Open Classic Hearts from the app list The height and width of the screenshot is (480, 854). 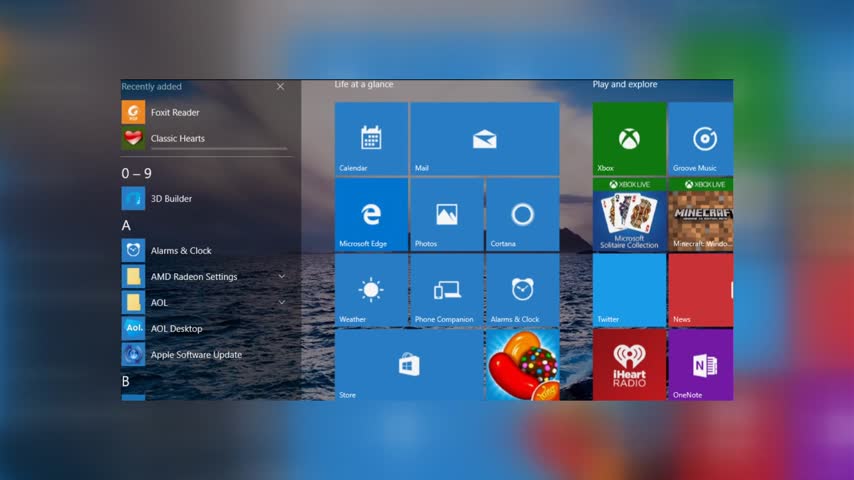177,139
